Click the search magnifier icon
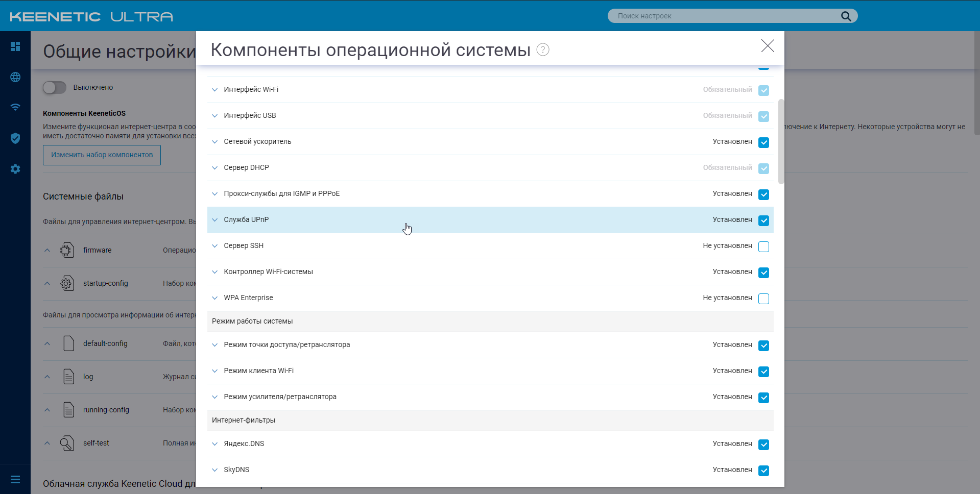 [x=846, y=16]
